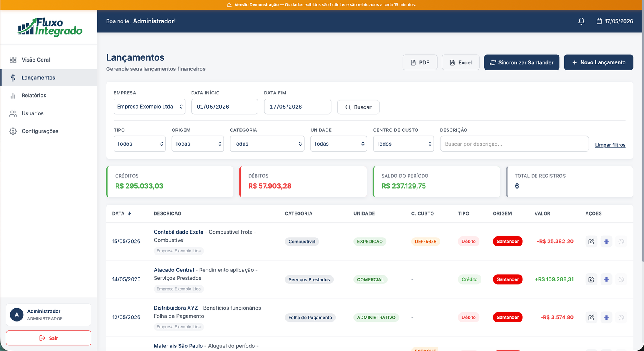The width and height of the screenshot is (644, 351).
Task: Click the calendar icon beside 17/05/2026
Action: [599, 21]
